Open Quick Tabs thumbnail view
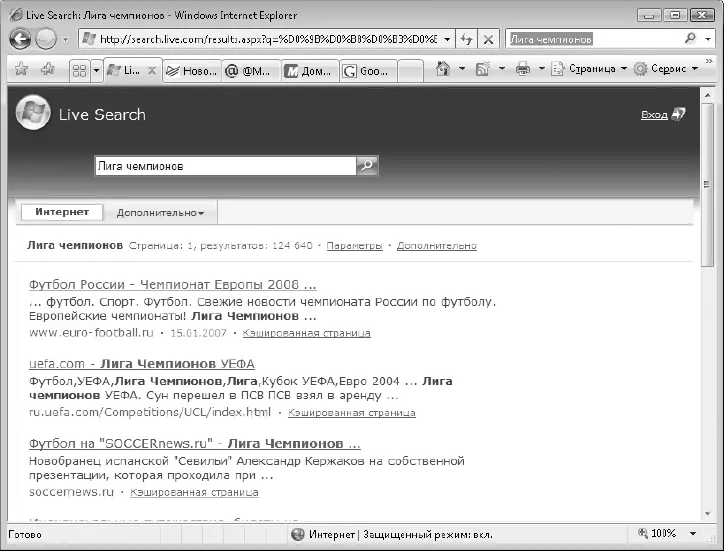 click(x=79, y=70)
